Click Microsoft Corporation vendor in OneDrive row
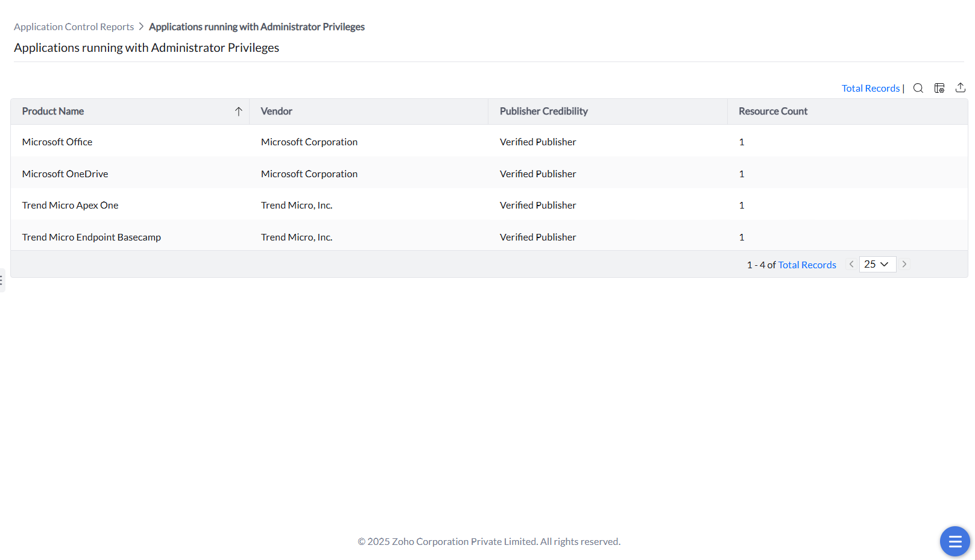This screenshot has height=560, width=975. [309, 174]
